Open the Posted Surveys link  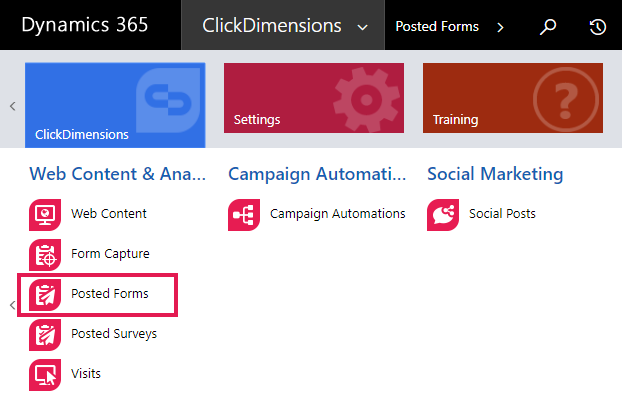click(114, 334)
